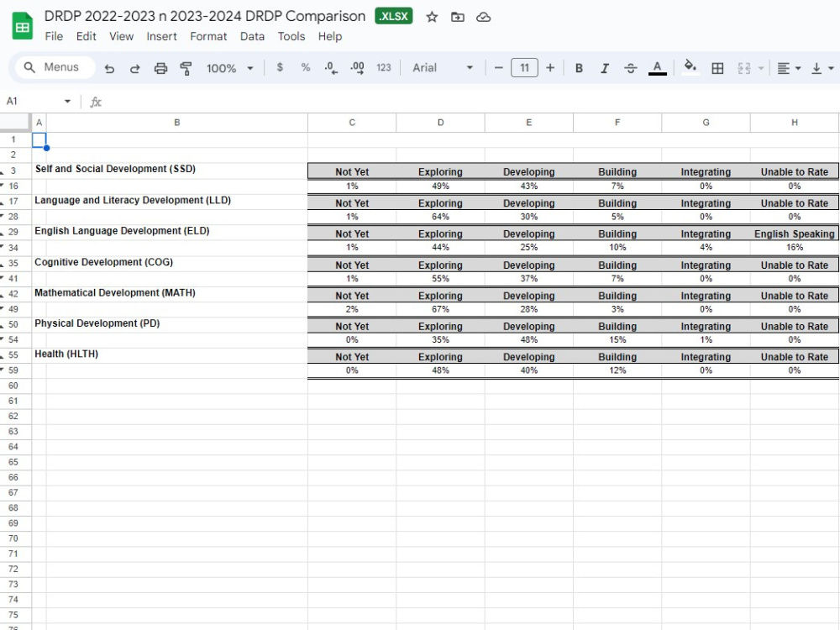Open vertical align dropdown

tap(823, 68)
